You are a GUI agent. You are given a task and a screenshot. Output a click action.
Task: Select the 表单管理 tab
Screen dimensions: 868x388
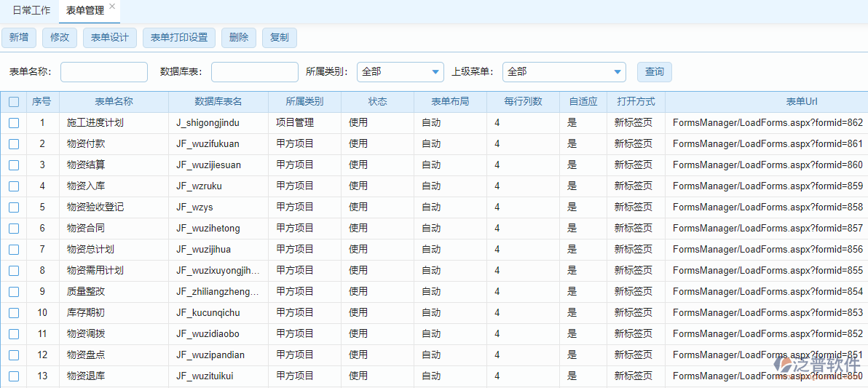84,11
